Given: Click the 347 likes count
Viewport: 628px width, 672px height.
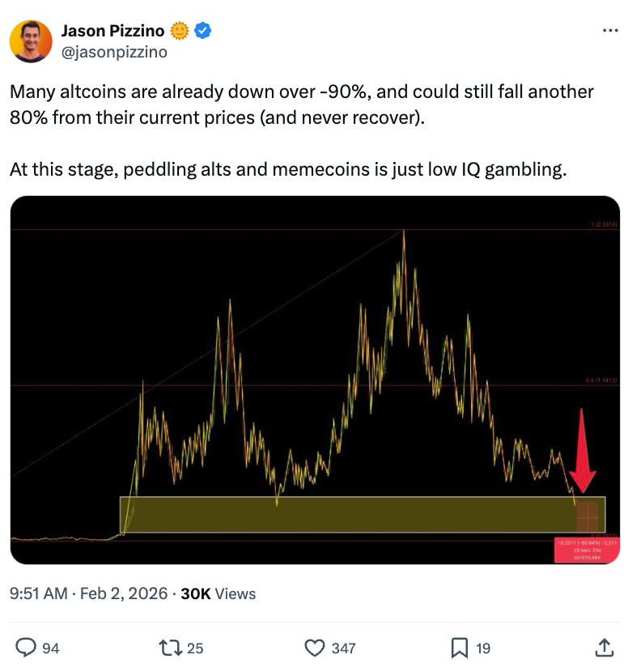Looking at the screenshot, I should point(344,648).
